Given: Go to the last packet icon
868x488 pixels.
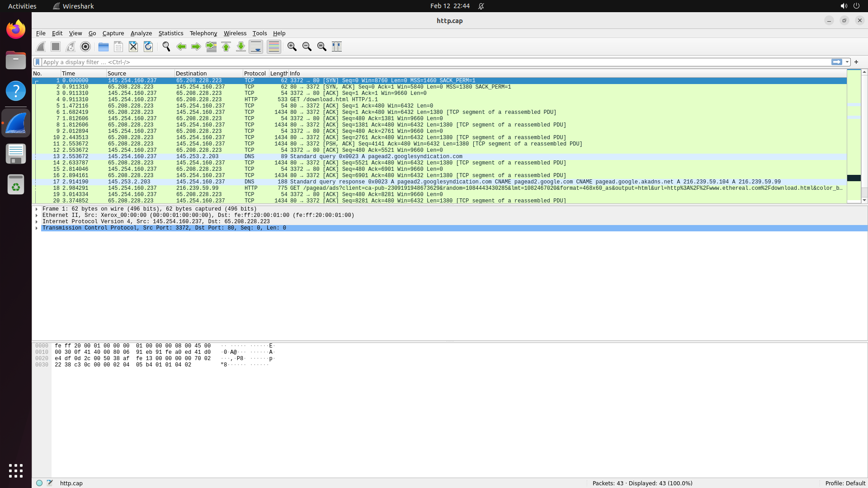Looking at the screenshot, I should coord(241,47).
